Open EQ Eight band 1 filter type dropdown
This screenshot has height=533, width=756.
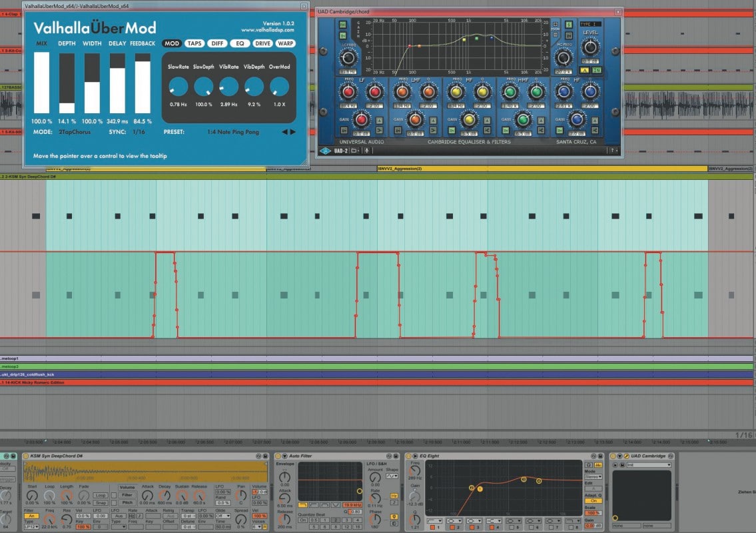(434, 521)
